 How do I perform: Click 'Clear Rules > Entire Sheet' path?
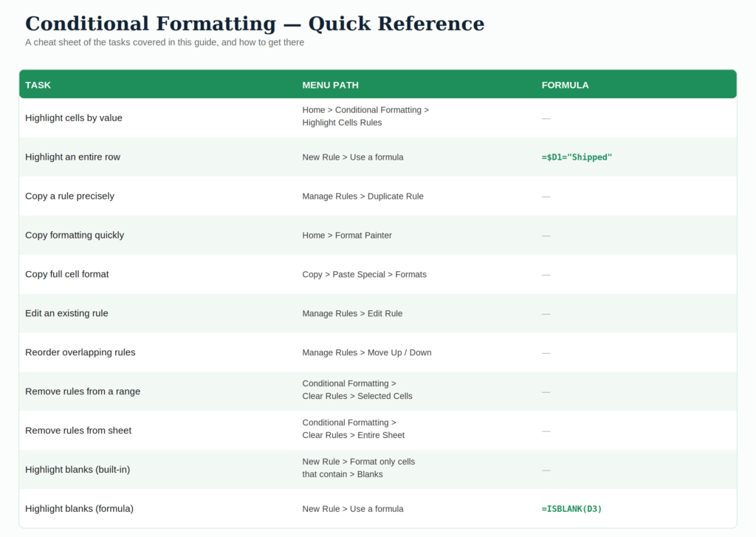tap(354, 435)
